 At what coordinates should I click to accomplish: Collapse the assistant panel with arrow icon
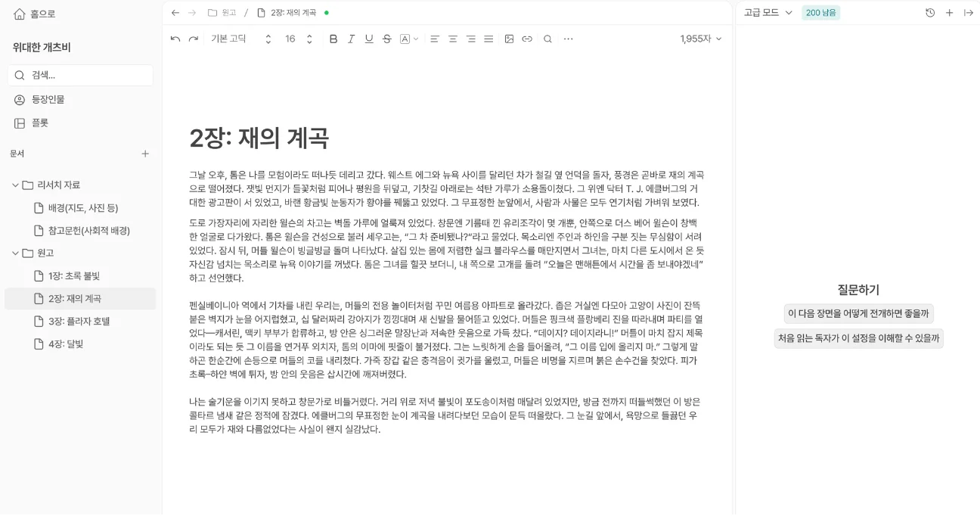pyautogui.click(x=968, y=13)
